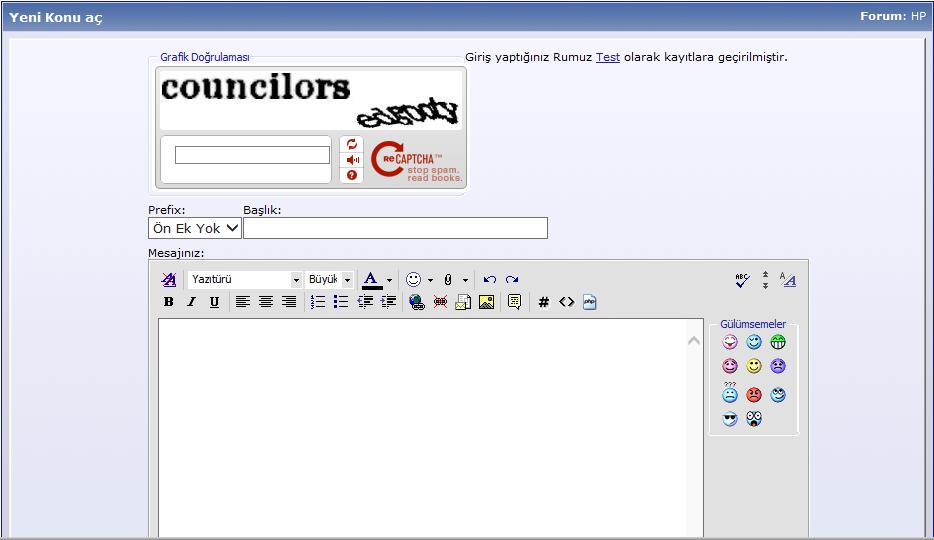Align text right
The height and width of the screenshot is (540, 934).
[289, 302]
